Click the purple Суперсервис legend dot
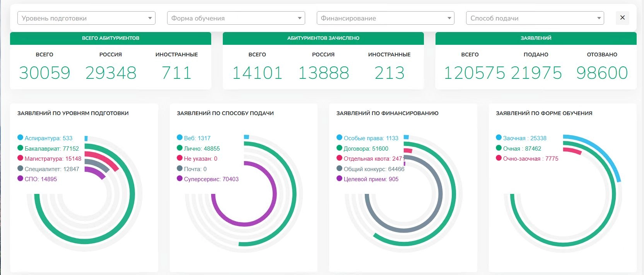This screenshot has width=644, height=275. tap(179, 178)
